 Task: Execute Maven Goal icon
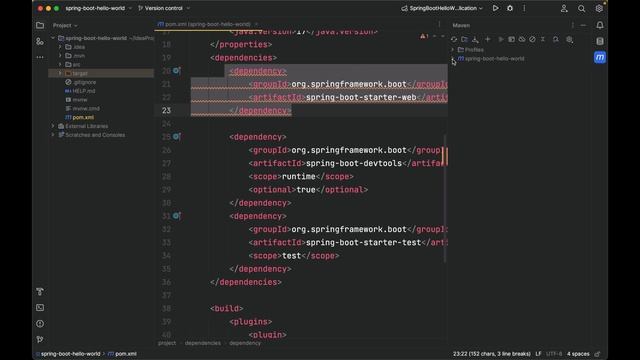tap(511, 39)
